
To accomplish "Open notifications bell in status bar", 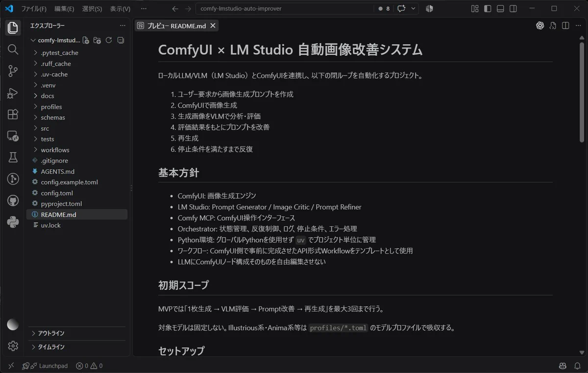I will click(577, 366).
